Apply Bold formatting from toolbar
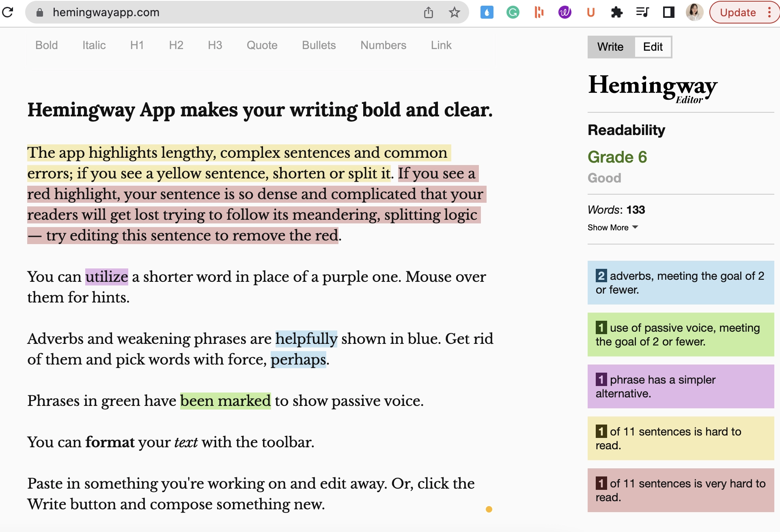 tap(47, 45)
